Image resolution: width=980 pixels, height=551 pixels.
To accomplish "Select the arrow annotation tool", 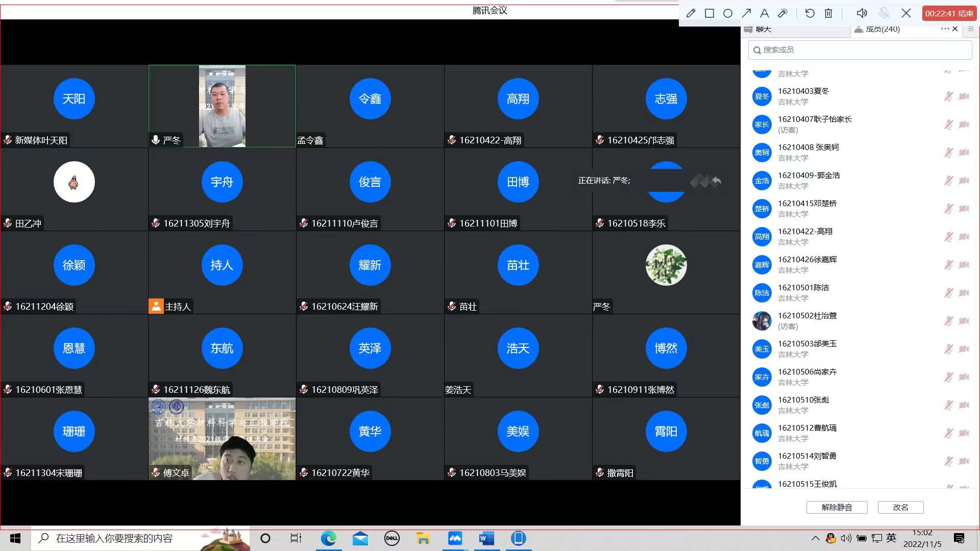I will coord(746,13).
